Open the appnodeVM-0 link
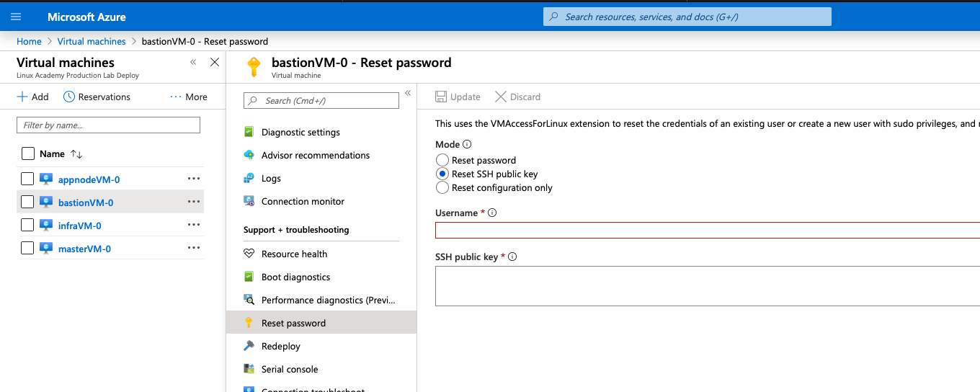 (89, 179)
